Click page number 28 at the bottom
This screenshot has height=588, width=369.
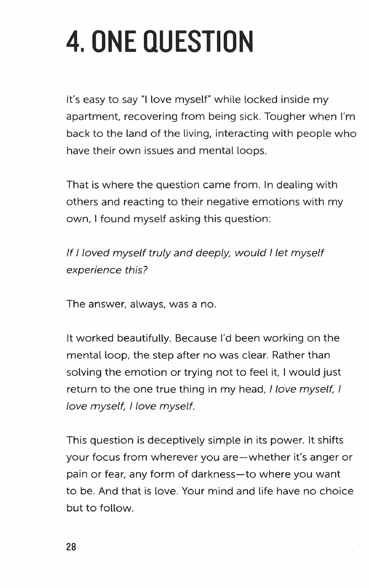(71, 547)
